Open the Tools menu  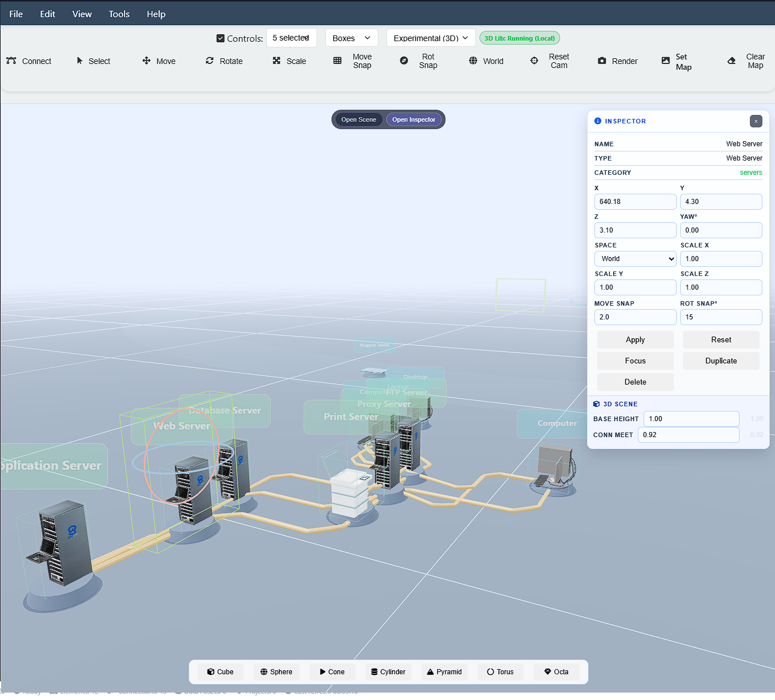[118, 14]
